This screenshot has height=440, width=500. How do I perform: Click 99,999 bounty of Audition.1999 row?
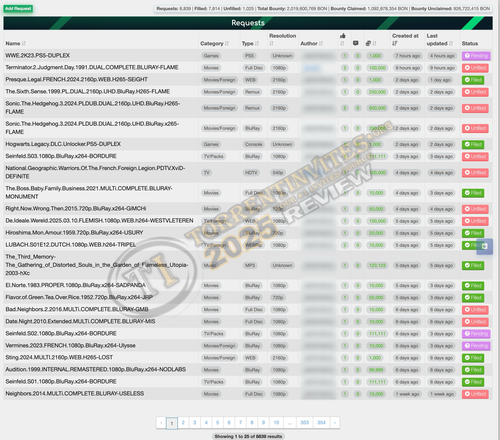376,370
